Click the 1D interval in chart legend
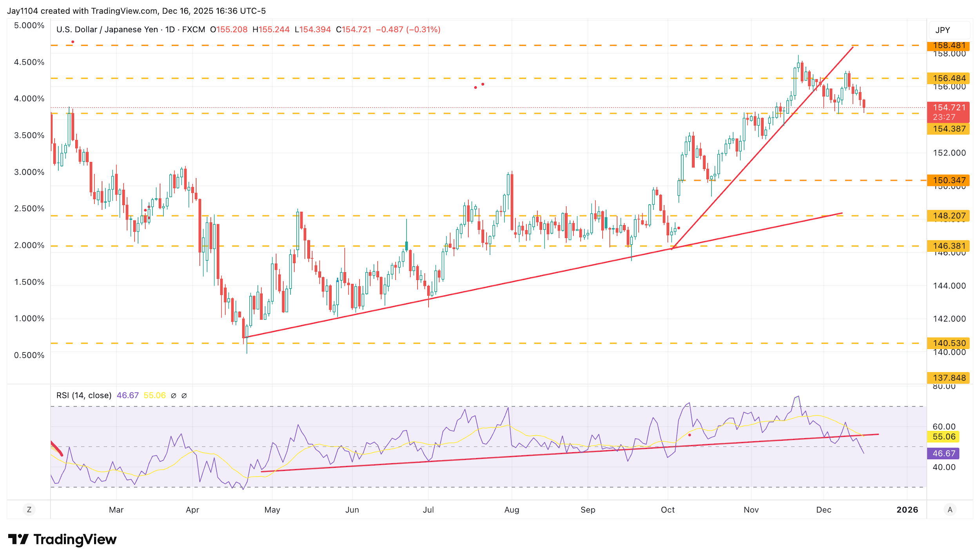980x560 pixels. (x=170, y=30)
